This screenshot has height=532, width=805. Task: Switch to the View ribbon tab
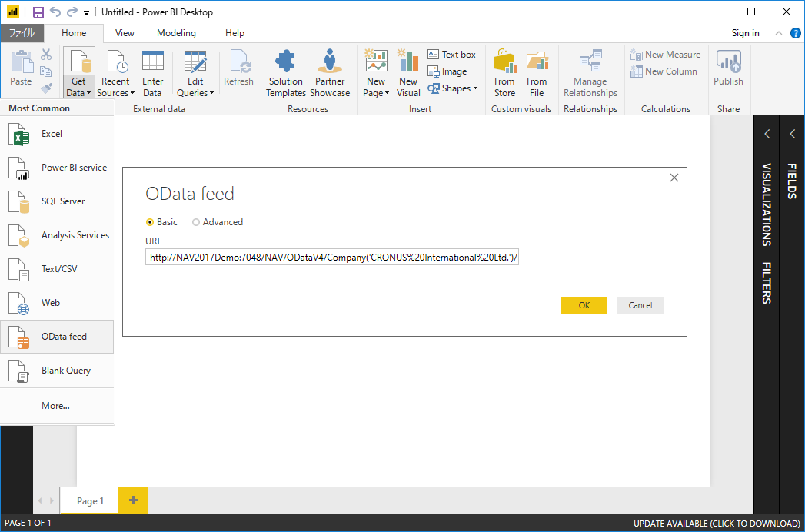(125, 33)
